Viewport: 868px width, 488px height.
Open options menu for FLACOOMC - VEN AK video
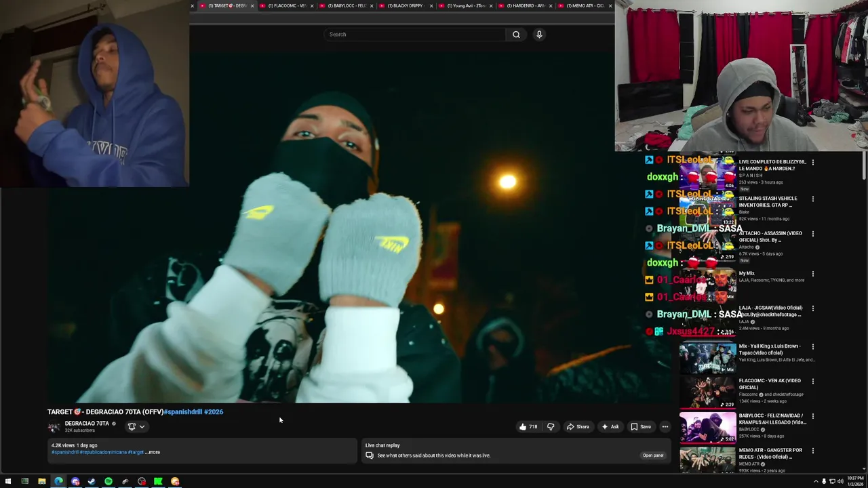812,382
